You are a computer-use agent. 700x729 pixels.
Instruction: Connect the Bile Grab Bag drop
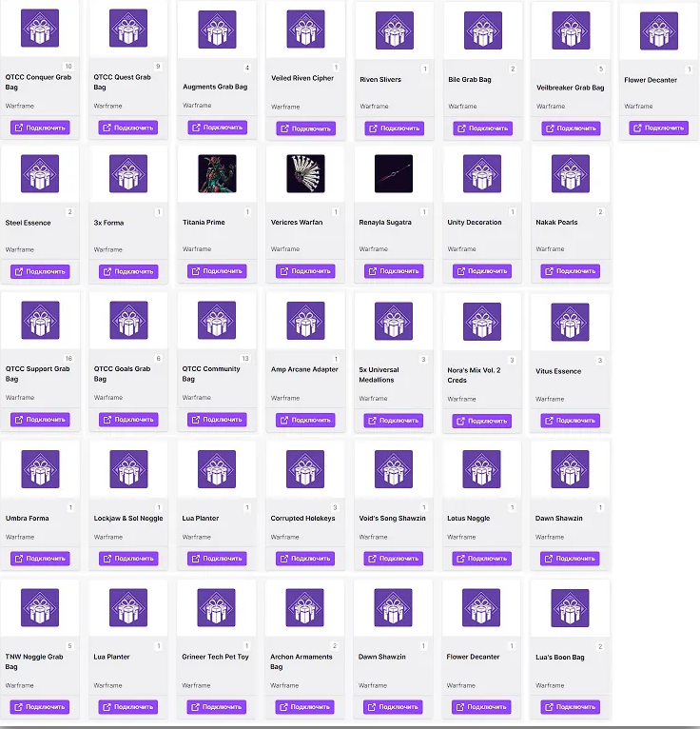pyautogui.click(x=482, y=128)
